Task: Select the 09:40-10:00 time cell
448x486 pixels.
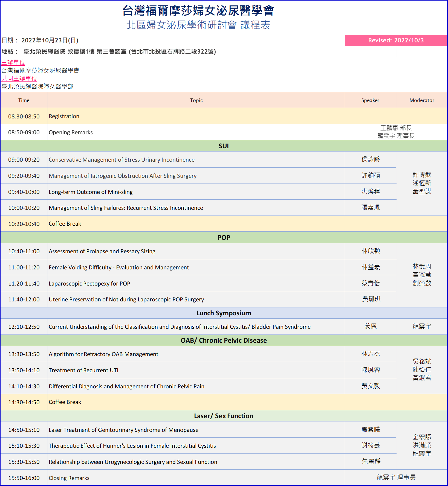Action: [x=24, y=192]
